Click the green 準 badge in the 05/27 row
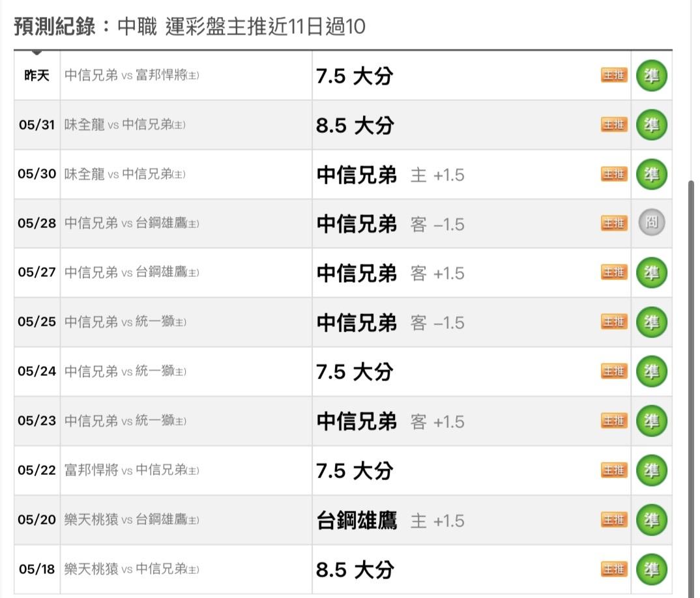Screen dimensions: 700x598 pyautogui.click(x=651, y=273)
